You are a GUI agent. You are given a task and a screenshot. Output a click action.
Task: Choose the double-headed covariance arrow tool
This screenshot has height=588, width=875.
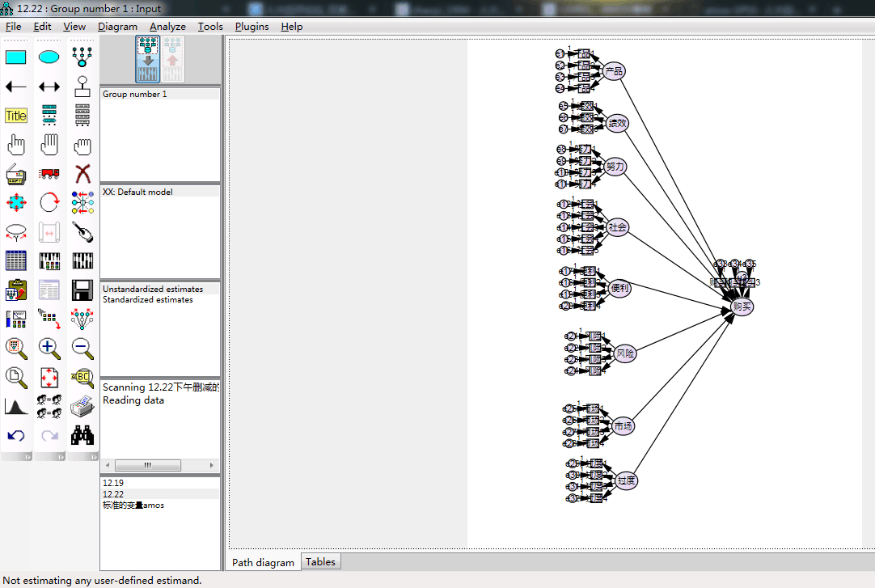point(49,87)
